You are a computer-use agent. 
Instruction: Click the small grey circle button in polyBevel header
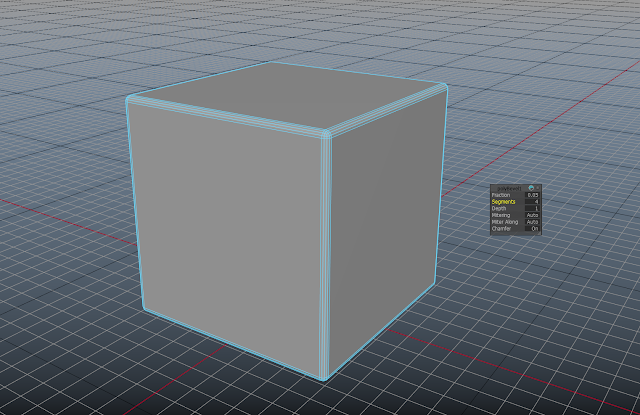[538, 188]
